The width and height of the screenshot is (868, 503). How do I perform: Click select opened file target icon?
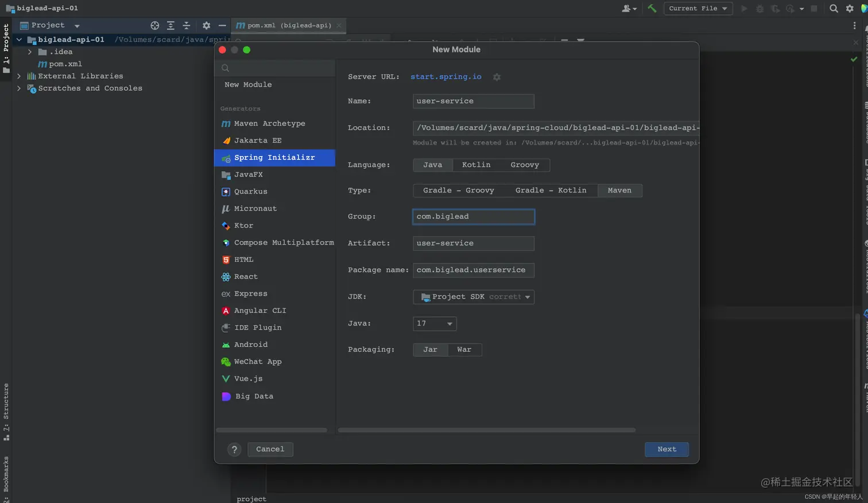click(154, 25)
